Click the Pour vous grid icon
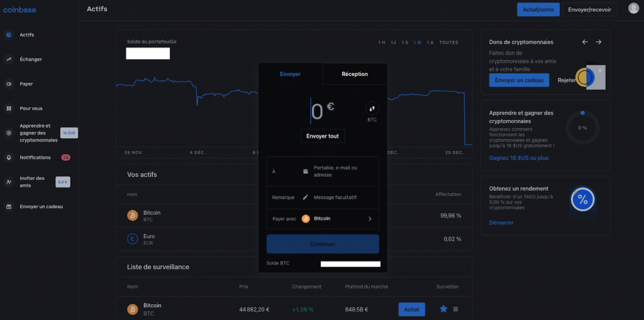 9,108
